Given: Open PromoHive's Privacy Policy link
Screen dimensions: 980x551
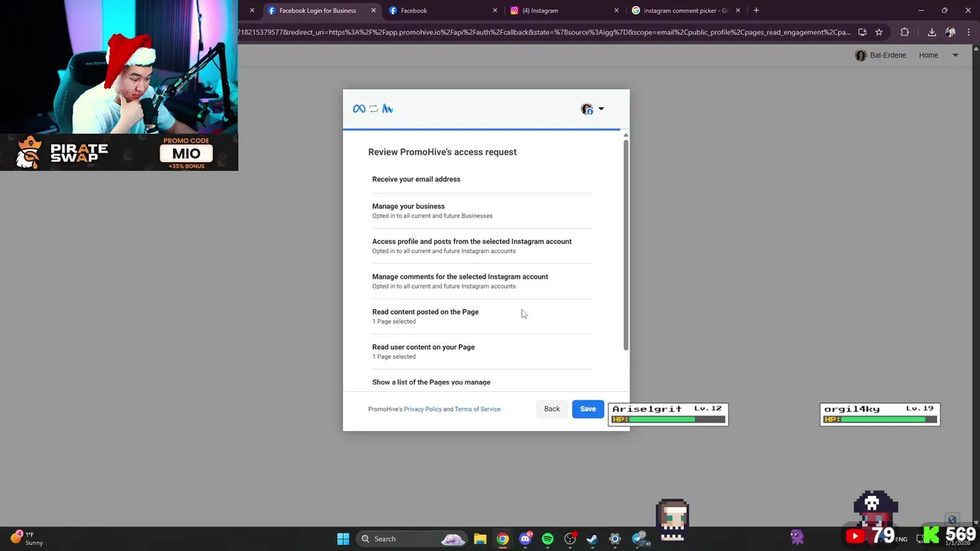Looking at the screenshot, I should pos(423,409).
